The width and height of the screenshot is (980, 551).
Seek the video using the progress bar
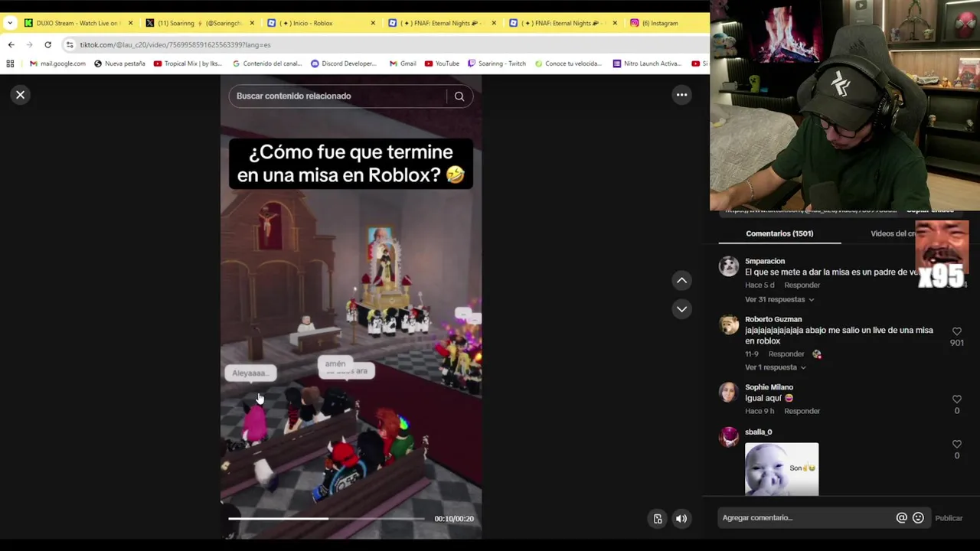coord(326,519)
